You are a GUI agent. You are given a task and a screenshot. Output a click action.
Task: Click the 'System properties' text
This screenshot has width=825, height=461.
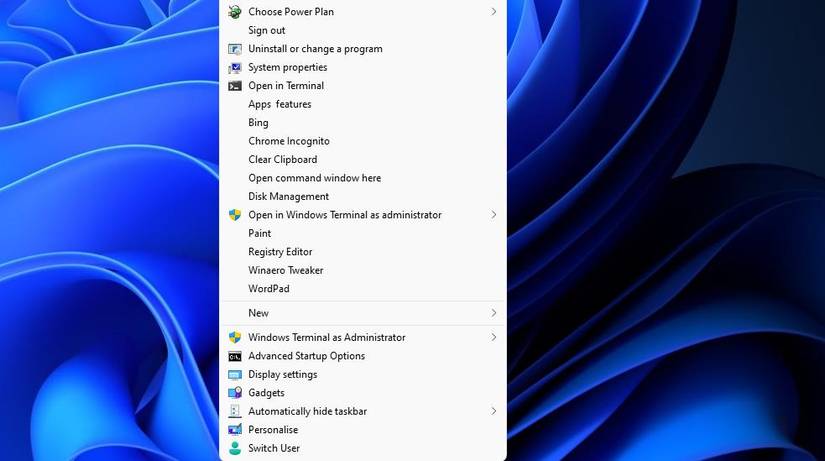(288, 67)
